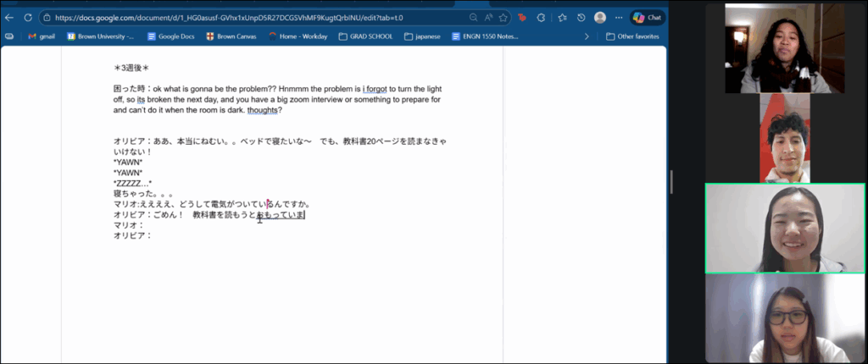Open the zoom magnifier in address bar
Image resolution: width=868 pixels, height=364 pixels.
(x=473, y=17)
